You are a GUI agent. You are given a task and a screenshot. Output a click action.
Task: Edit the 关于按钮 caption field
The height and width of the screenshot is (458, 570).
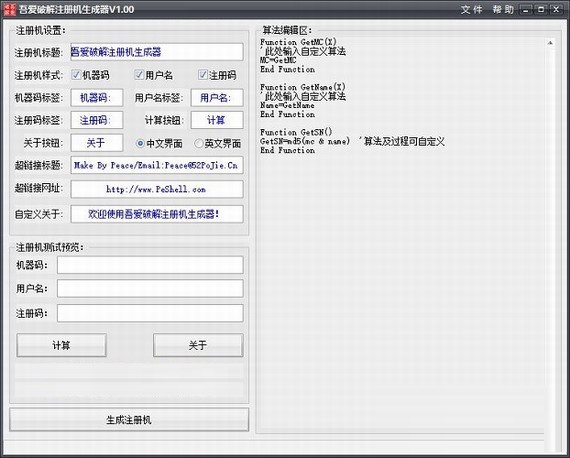click(97, 143)
